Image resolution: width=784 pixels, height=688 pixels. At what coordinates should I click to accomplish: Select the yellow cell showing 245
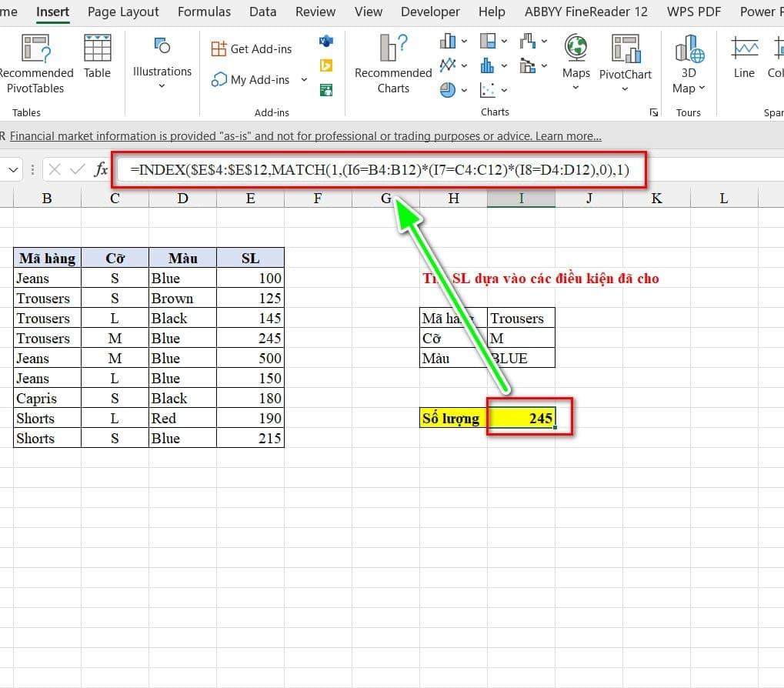tap(521, 419)
